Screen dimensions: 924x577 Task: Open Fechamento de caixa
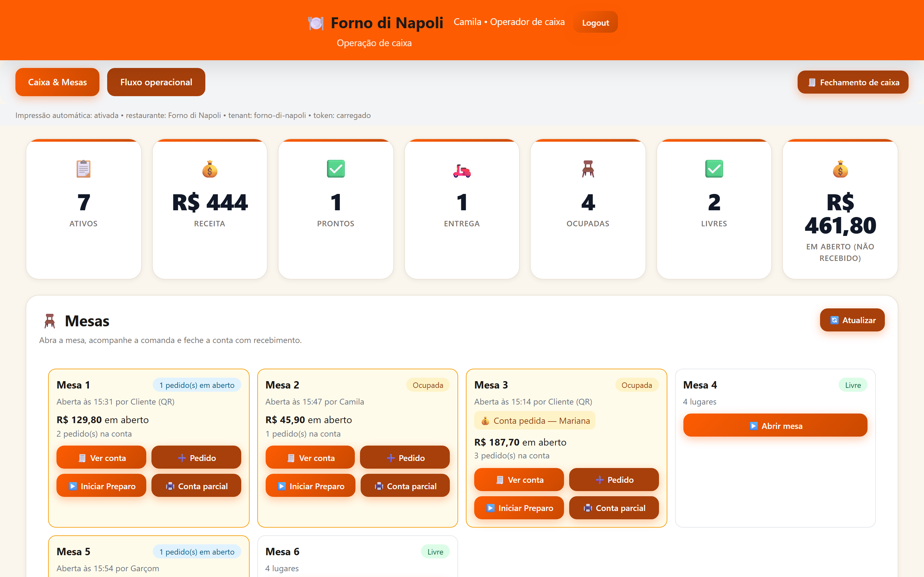point(852,82)
